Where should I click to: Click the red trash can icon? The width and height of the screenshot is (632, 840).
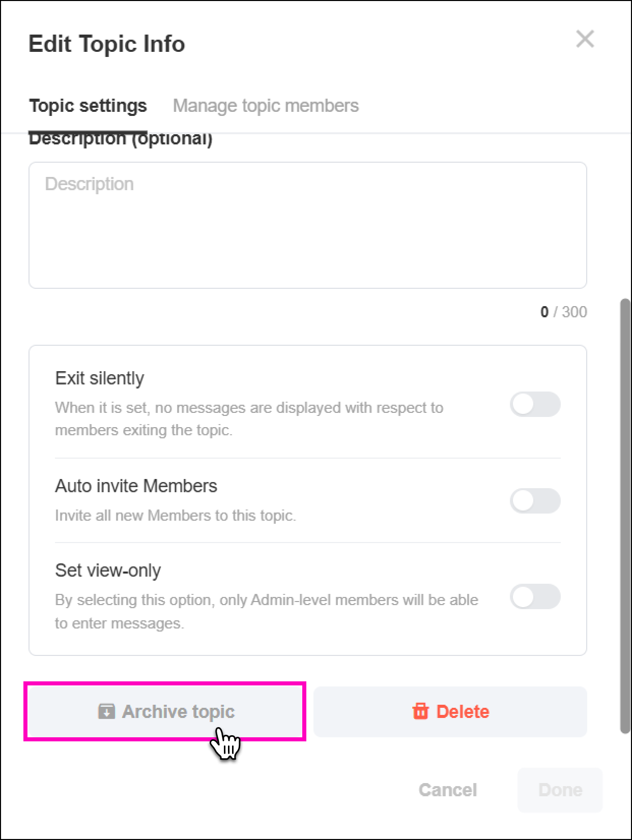420,711
